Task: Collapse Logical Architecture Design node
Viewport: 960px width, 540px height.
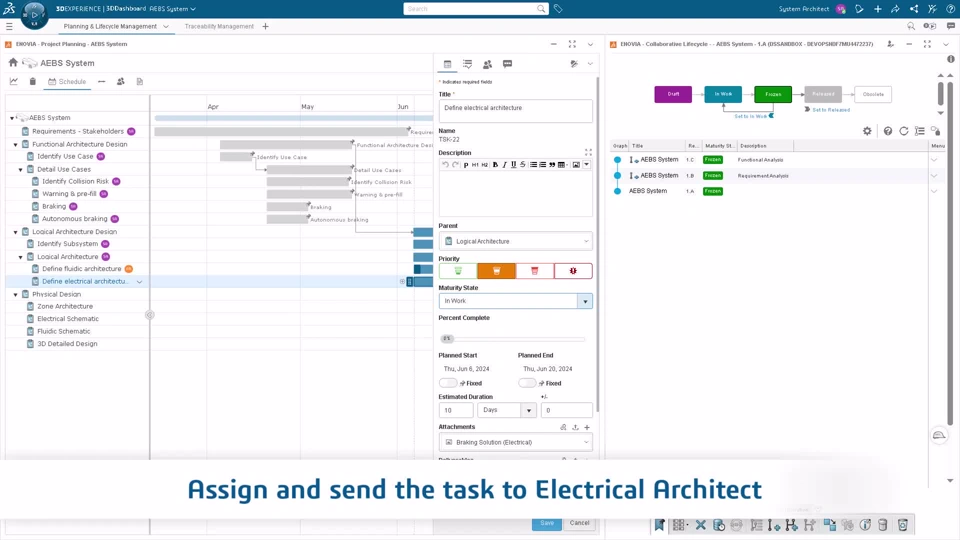Action: click(x=15, y=232)
